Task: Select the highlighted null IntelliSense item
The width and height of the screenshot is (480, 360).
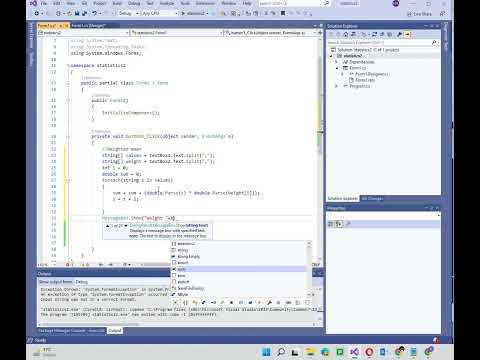Action: 239,269
